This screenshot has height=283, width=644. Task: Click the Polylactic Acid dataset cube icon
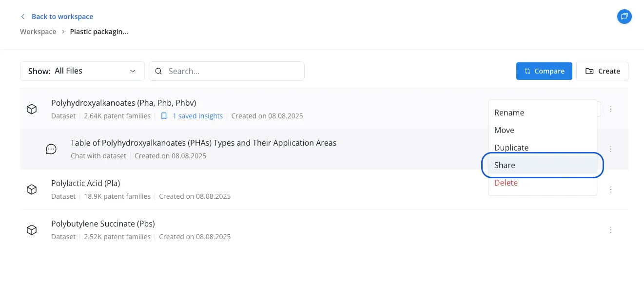(x=32, y=189)
